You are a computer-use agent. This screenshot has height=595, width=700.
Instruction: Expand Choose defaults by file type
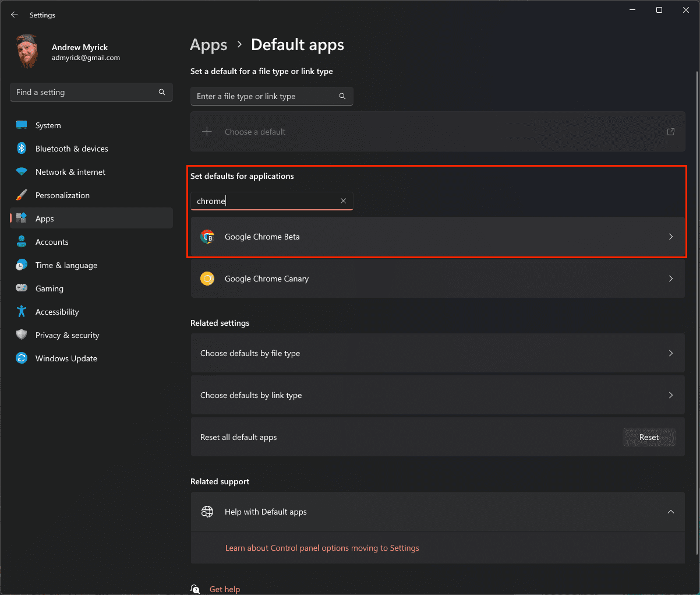(x=438, y=353)
